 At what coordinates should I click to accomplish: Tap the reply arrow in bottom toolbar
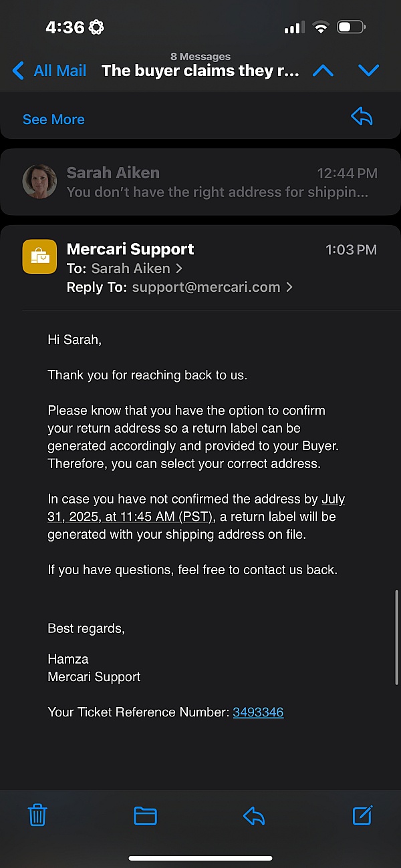tap(254, 815)
